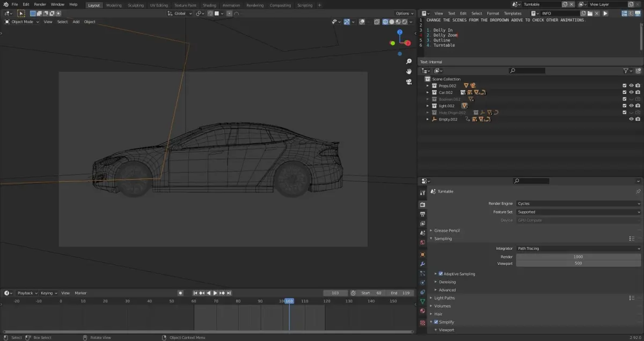Click the Render samples 1000 field
This screenshot has width=644, height=341.
(x=578, y=257)
